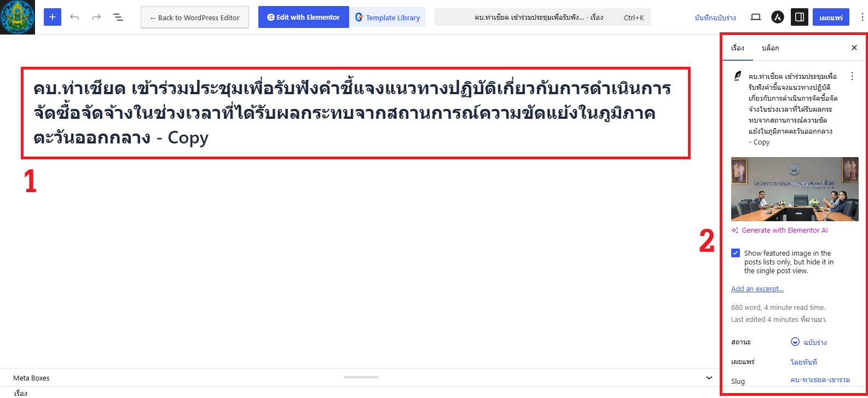The width and height of the screenshot is (868, 398).
Task: Click the เผยแพร่ publish button
Action: point(831,18)
